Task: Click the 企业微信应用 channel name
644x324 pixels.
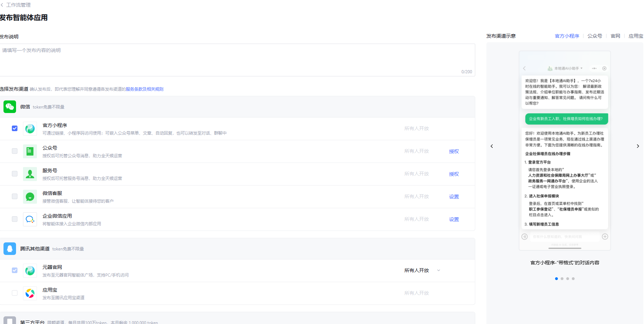Action: (57, 216)
